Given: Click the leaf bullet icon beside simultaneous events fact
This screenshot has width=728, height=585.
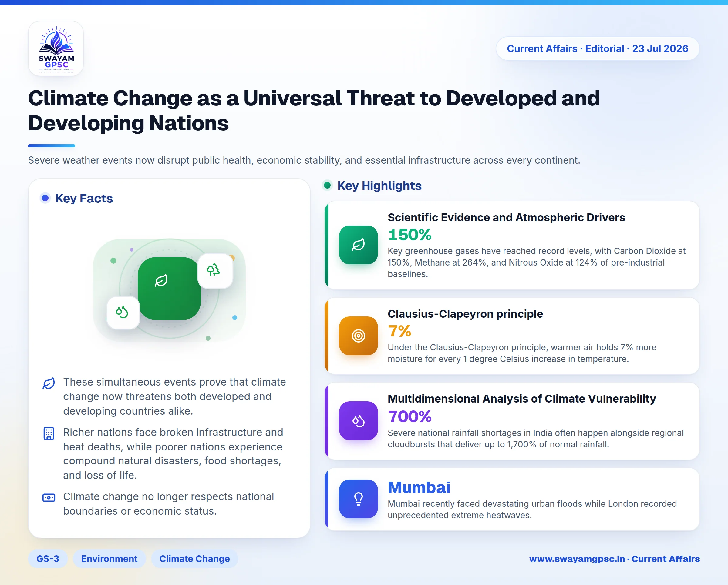Looking at the screenshot, I should [x=49, y=383].
